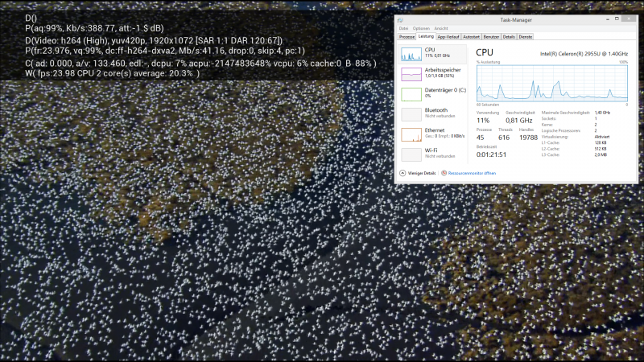Click the Virtualisierung Aktiviert value
Viewport: 644px width, 362px height.
(602, 137)
